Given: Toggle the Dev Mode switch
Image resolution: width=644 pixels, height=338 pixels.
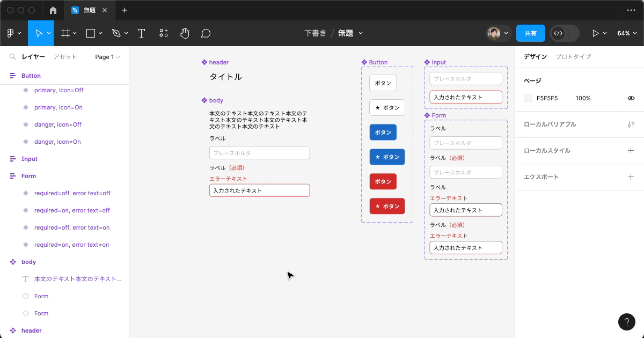Looking at the screenshot, I should click(x=564, y=33).
